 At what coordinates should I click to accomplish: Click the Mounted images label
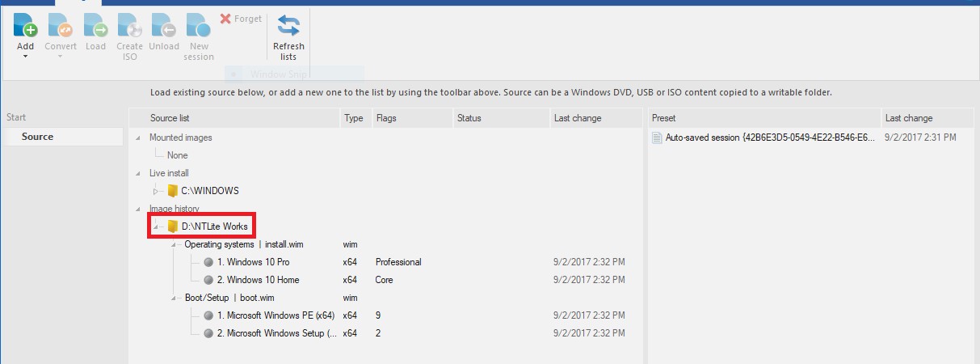pos(180,138)
